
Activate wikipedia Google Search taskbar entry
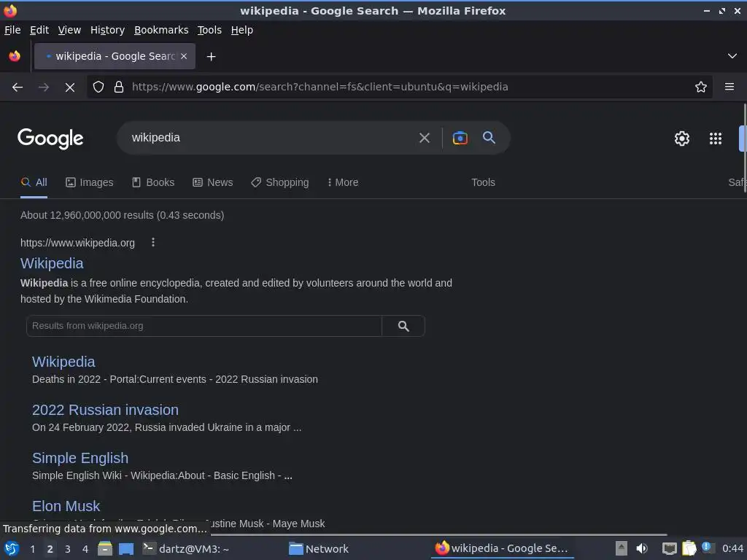point(502,549)
